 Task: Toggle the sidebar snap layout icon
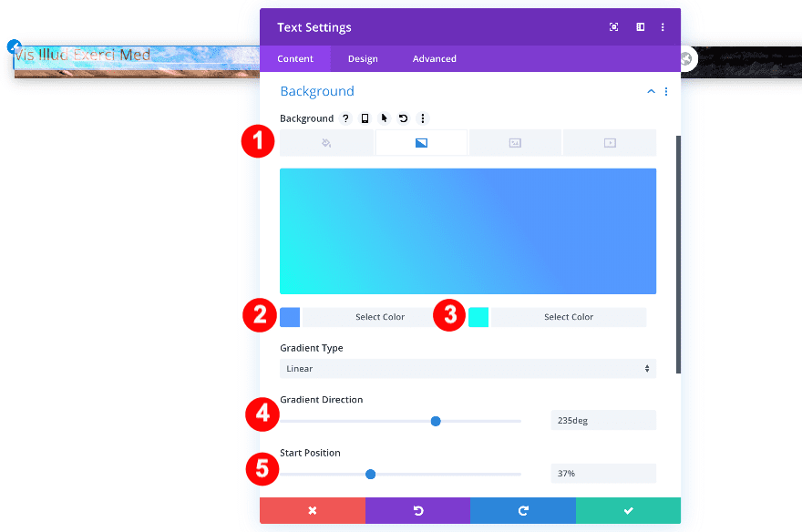640,27
